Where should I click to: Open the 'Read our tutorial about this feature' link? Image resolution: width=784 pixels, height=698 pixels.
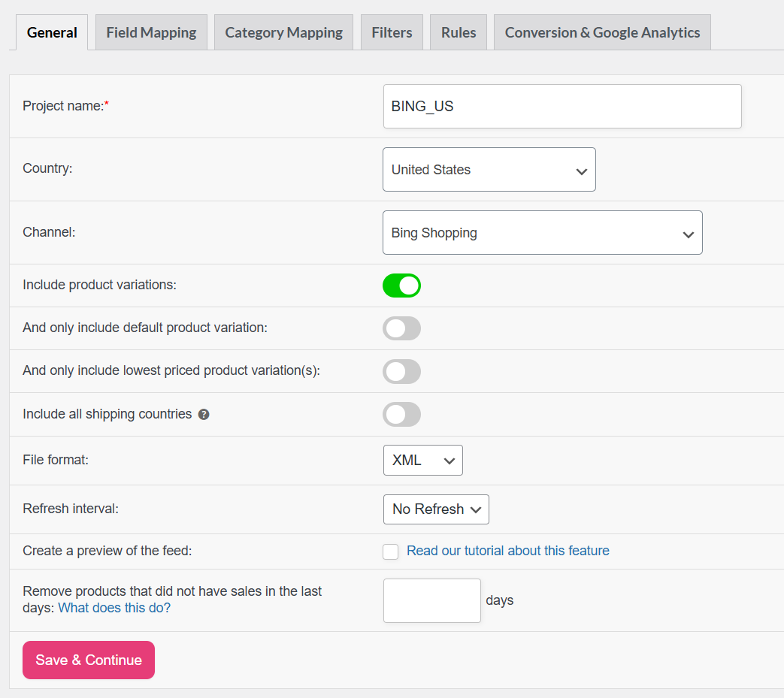[507, 551]
